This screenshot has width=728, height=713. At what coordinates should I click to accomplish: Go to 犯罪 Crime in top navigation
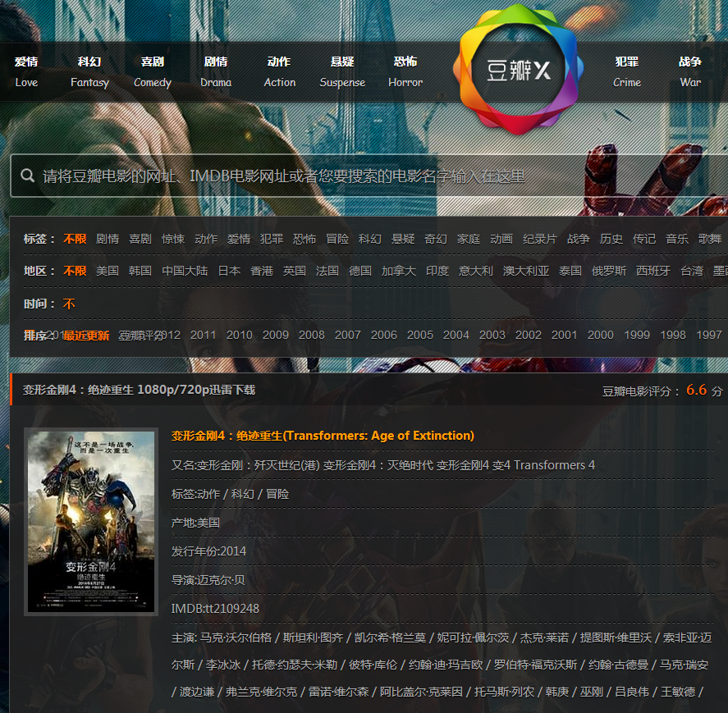pos(627,72)
